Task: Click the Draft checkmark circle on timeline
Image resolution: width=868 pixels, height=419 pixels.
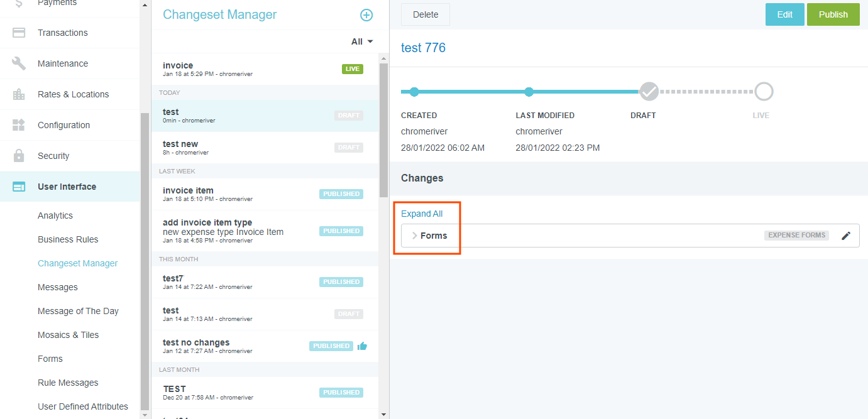Action: coord(649,92)
